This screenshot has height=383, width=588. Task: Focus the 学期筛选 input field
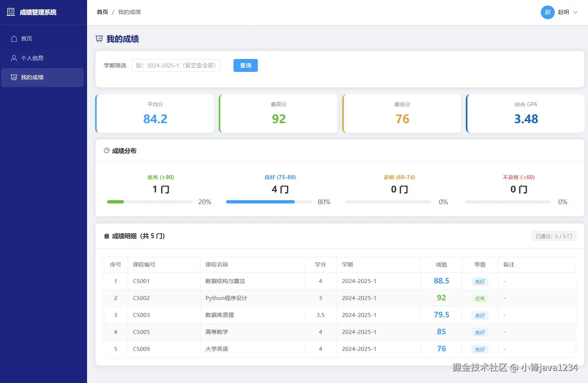pos(176,66)
